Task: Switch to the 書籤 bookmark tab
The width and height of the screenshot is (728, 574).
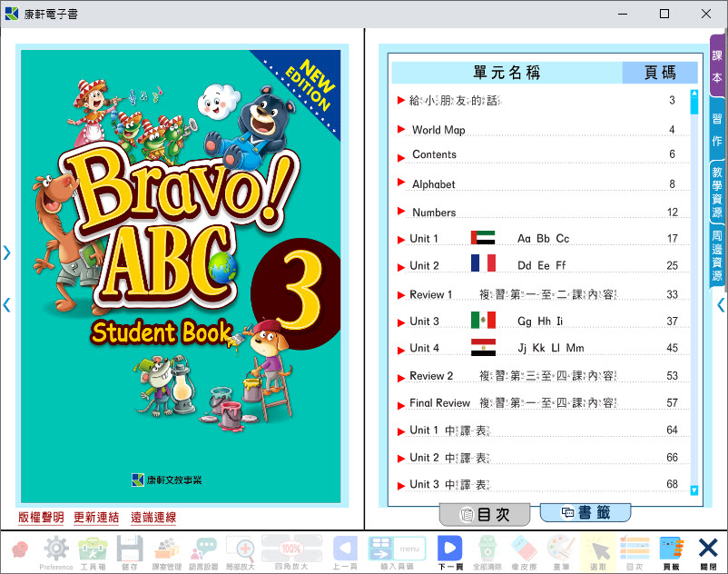Action: pos(585,513)
